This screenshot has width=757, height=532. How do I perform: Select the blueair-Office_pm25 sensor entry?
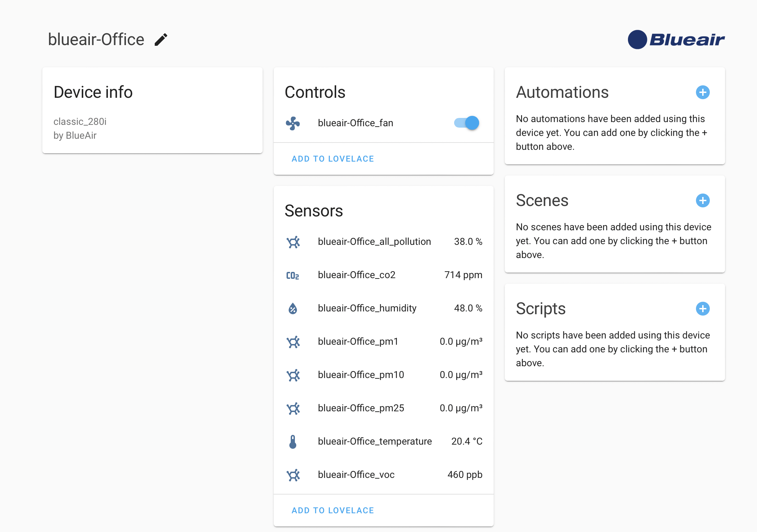point(361,408)
